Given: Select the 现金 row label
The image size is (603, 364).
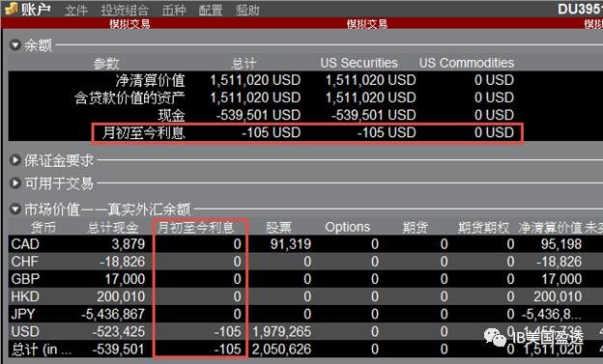Looking at the screenshot, I should click(171, 115).
